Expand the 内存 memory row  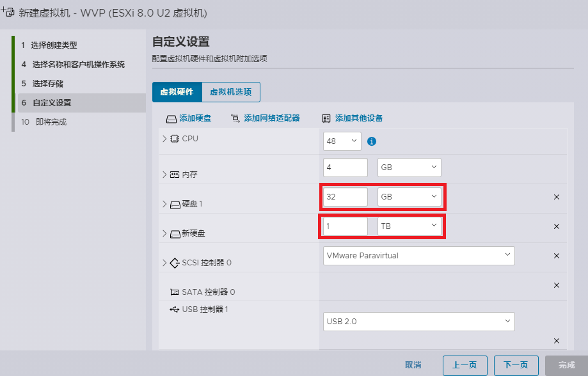click(164, 174)
